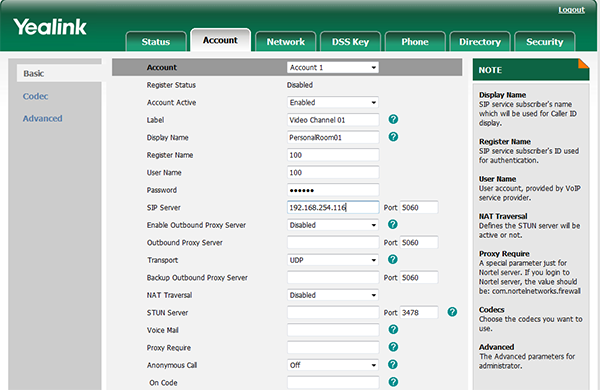Screen dimensions: 600x390
Task: Click the SIP Server address field
Action: click(x=333, y=207)
